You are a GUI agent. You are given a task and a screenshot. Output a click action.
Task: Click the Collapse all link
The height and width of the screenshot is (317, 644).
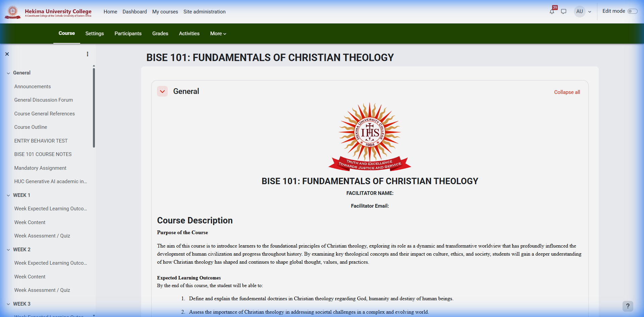[567, 92]
